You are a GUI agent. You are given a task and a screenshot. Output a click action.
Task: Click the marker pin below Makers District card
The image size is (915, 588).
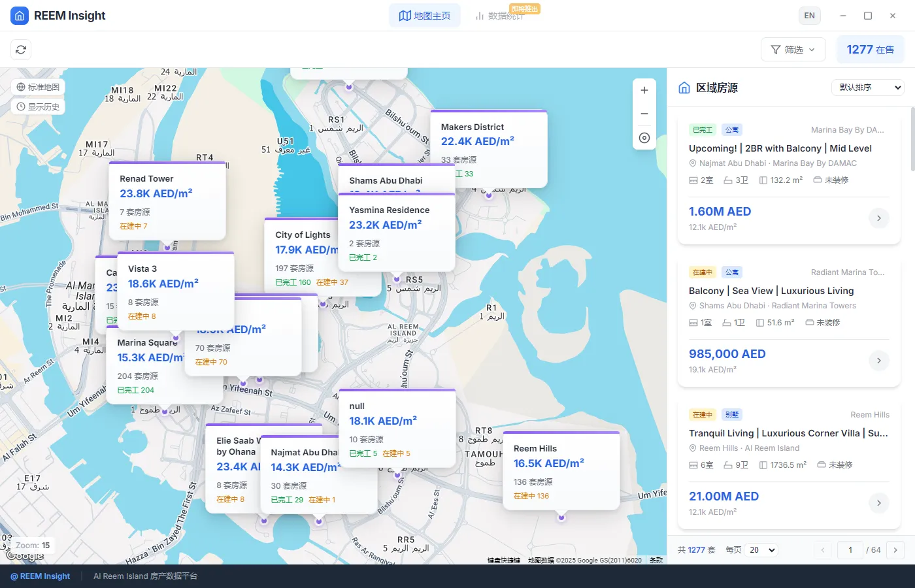[489, 195]
